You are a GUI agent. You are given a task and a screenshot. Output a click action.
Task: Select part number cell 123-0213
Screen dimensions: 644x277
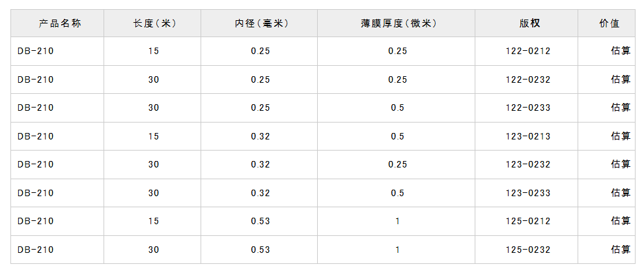[x=528, y=136]
